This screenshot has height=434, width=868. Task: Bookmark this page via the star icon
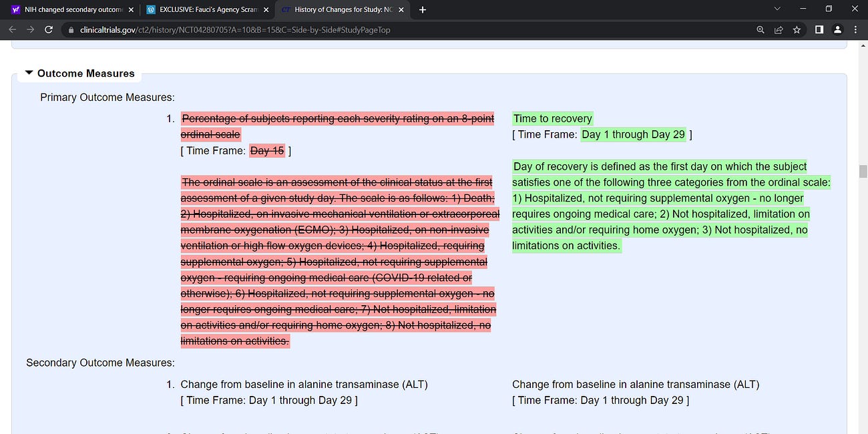(x=797, y=29)
